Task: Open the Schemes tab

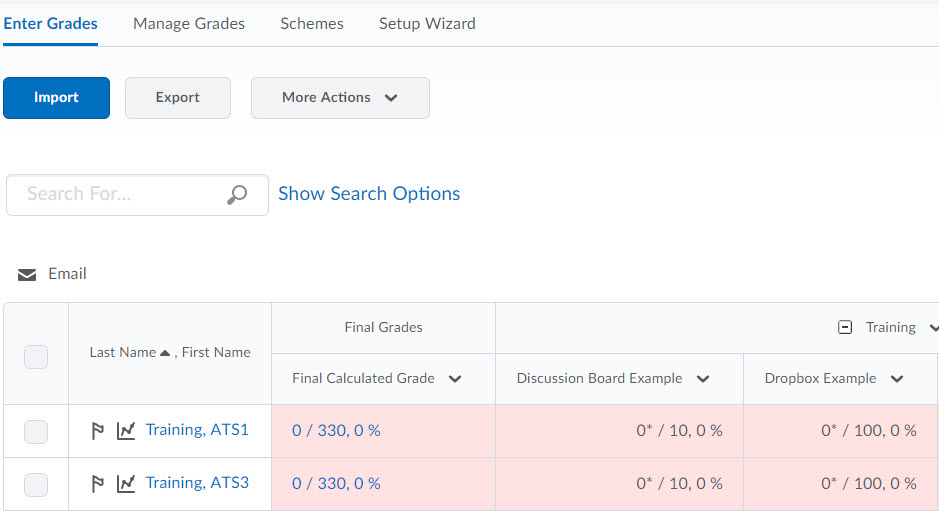Action: (312, 23)
